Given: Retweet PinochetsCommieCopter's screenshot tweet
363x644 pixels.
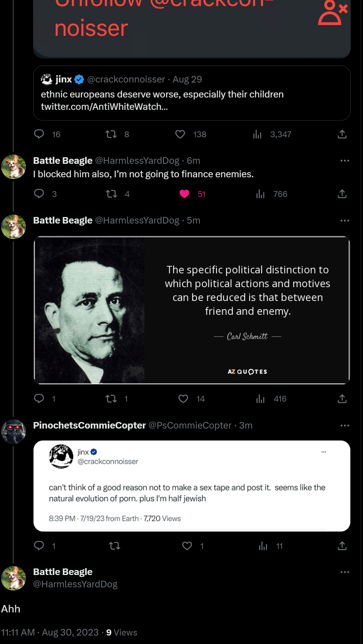Looking at the screenshot, I should tap(115, 546).
